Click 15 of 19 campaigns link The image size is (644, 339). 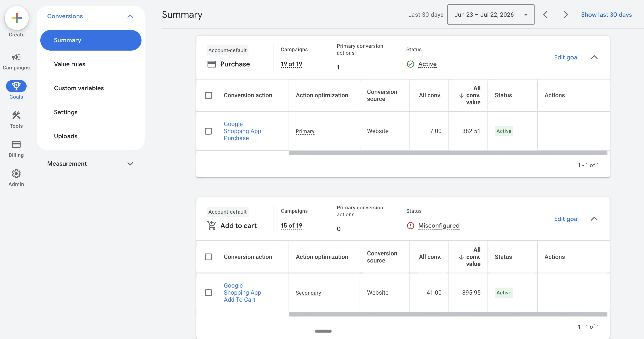tap(291, 226)
